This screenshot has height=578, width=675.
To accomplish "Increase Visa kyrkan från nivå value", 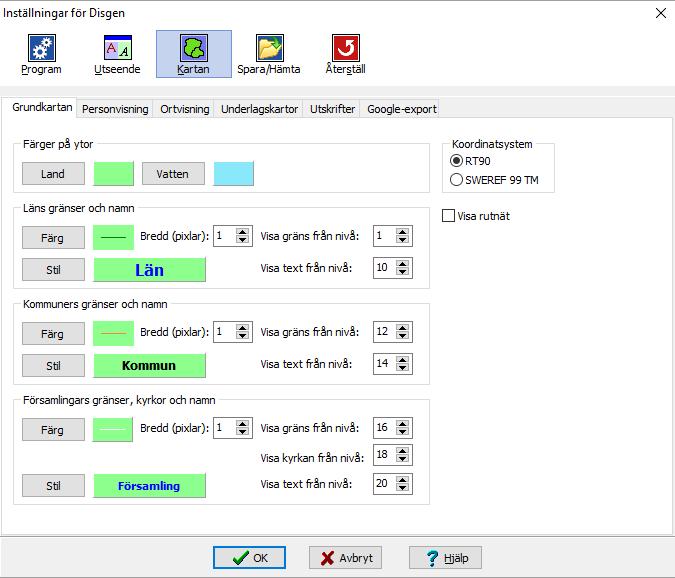I will click(x=403, y=451).
